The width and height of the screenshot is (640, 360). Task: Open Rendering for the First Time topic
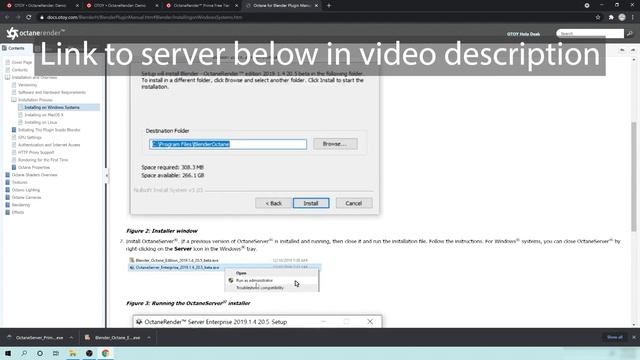coord(43,160)
